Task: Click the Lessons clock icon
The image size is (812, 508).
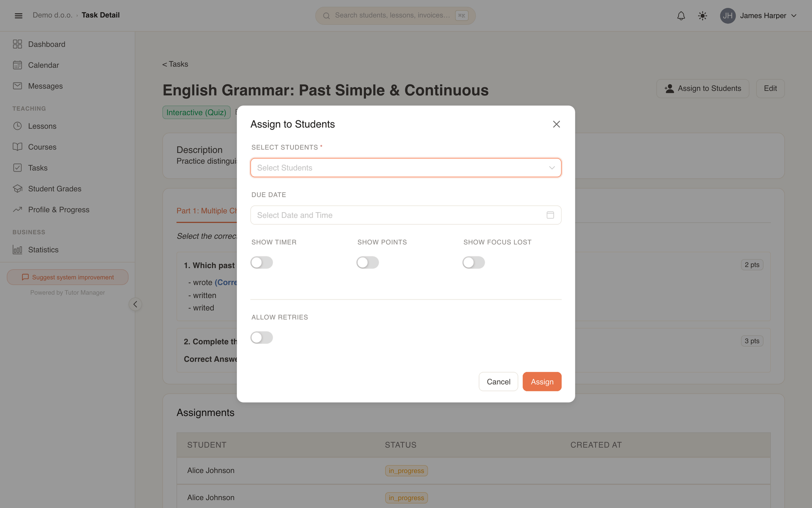Action: (x=17, y=126)
